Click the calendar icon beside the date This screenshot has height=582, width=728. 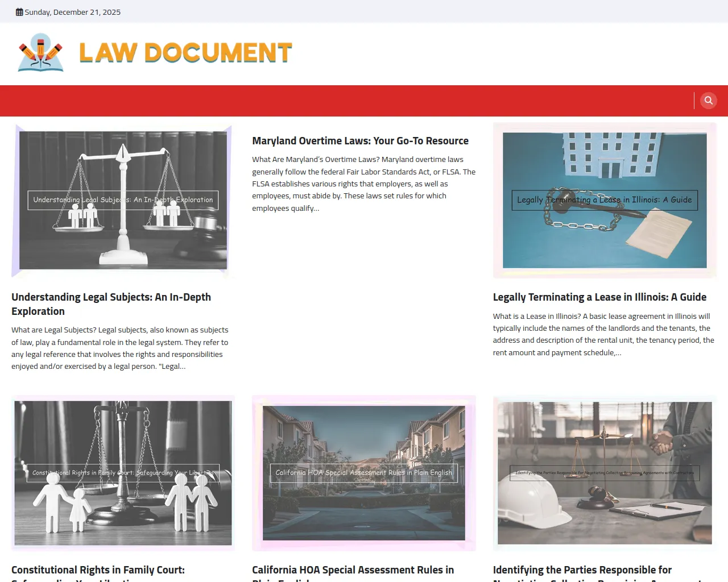coord(19,12)
